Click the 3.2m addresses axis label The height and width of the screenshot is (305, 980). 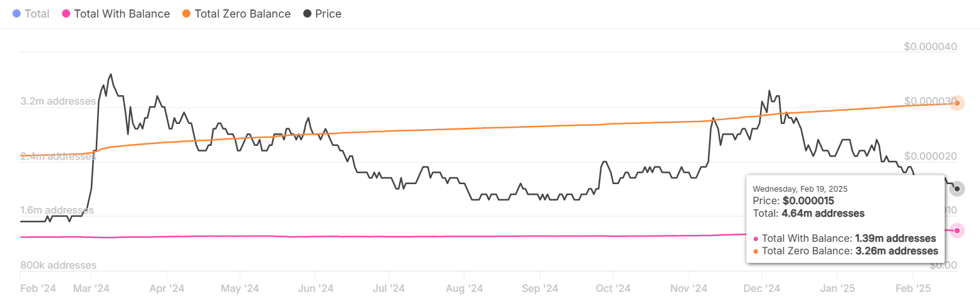click(58, 101)
